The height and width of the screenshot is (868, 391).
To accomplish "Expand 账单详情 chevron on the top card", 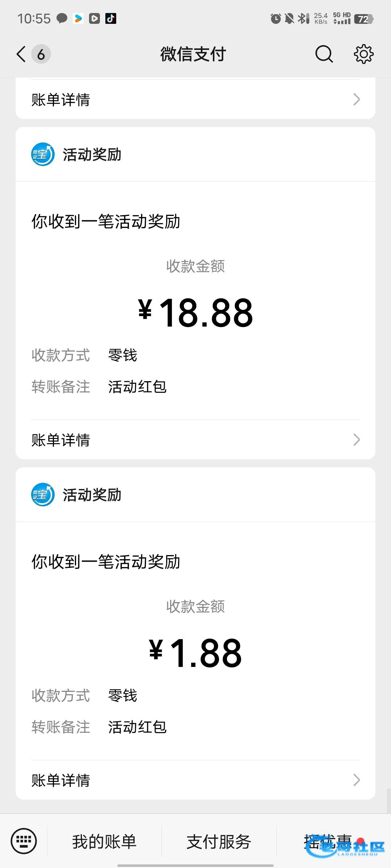I will tap(356, 99).
